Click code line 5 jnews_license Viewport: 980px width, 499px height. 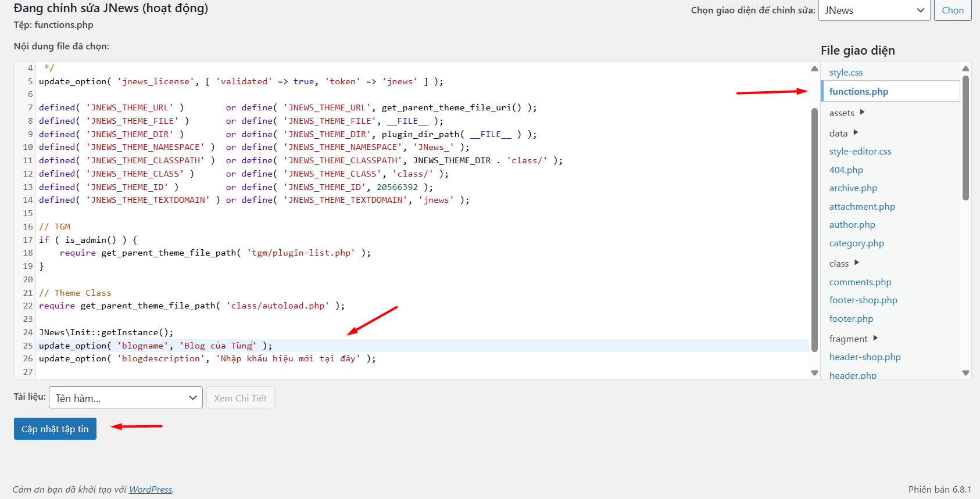(241, 81)
